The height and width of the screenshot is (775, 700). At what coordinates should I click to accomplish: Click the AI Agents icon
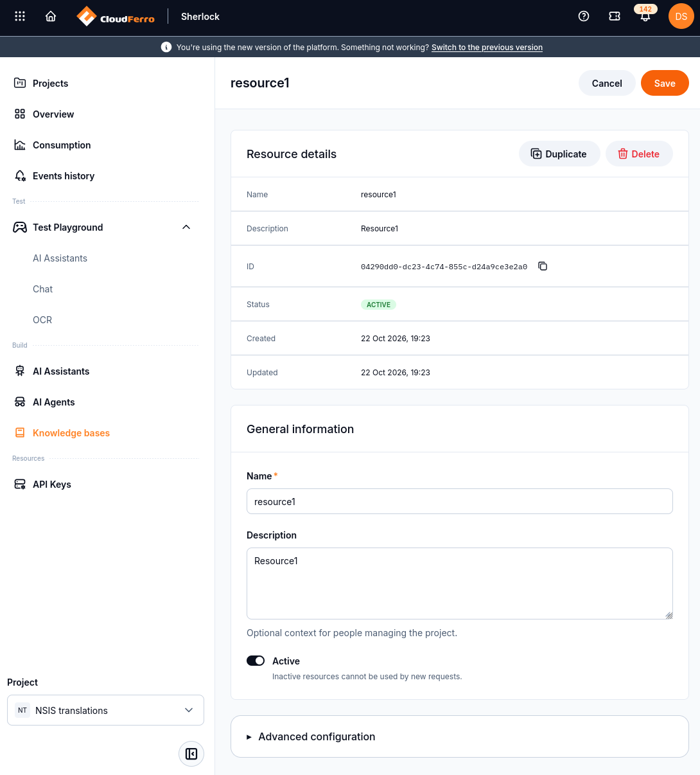point(20,402)
